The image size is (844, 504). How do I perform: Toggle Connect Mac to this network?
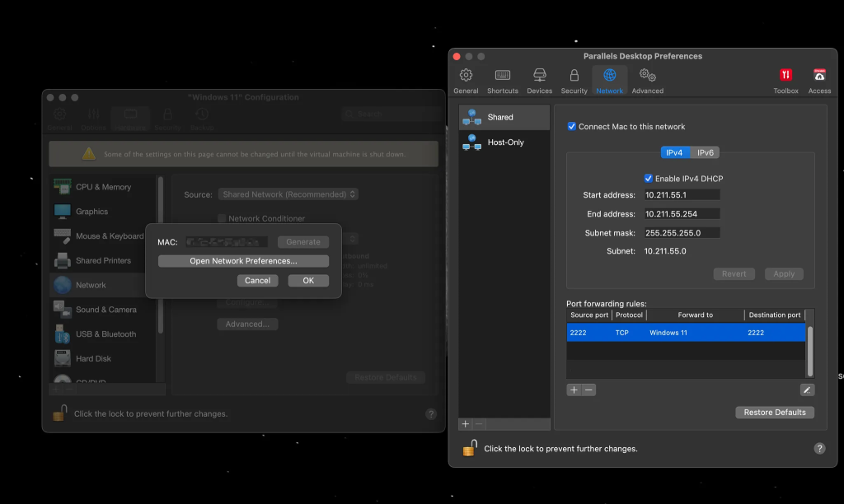click(572, 126)
